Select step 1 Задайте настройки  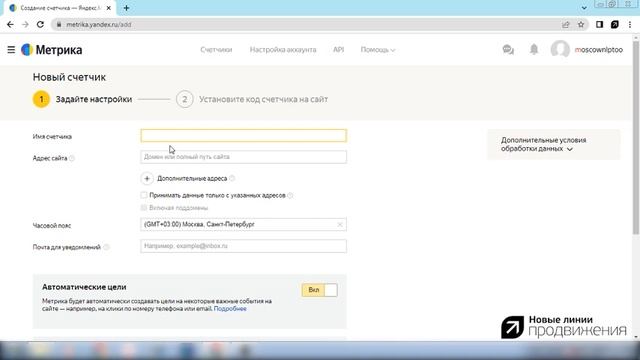click(x=82, y=99)
